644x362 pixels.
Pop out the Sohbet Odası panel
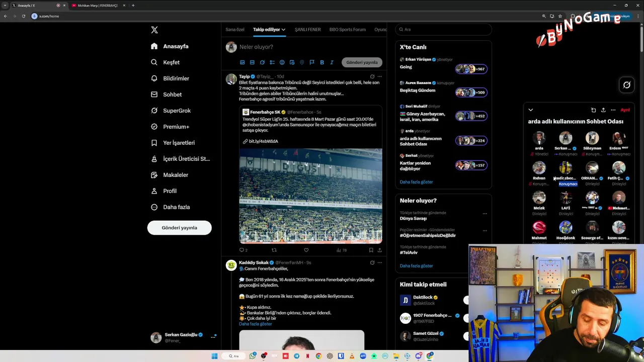click(593, 110)
